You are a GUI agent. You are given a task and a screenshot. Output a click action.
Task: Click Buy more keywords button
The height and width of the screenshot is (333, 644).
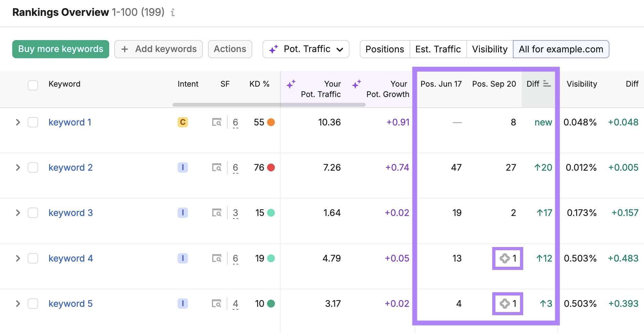click(61, 49)
